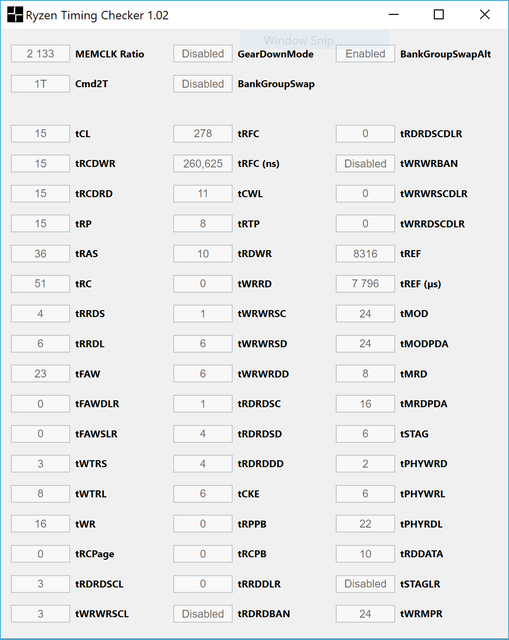Viewport: 509px width, 640px height.
Task: Click the tWRRD value field
Action: (203, 284)
